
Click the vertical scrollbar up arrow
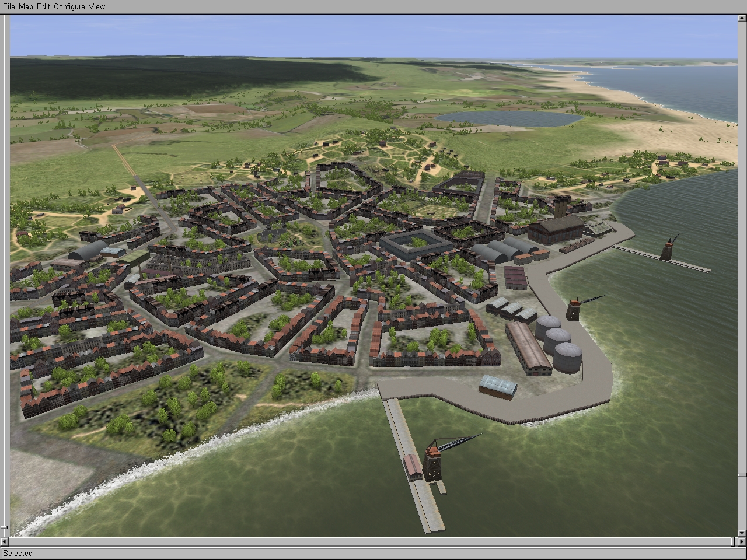tap(742, 19)
